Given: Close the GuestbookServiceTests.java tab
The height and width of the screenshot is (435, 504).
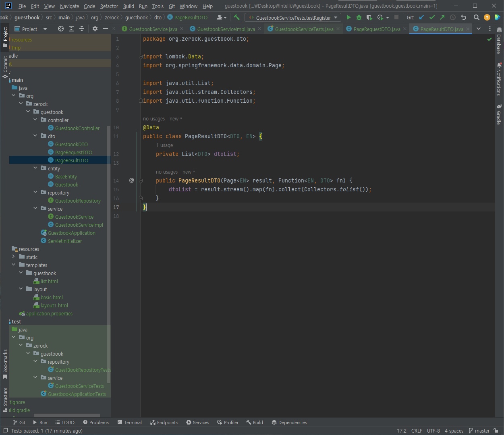Looking at the screenshot, I should (338, 29).
